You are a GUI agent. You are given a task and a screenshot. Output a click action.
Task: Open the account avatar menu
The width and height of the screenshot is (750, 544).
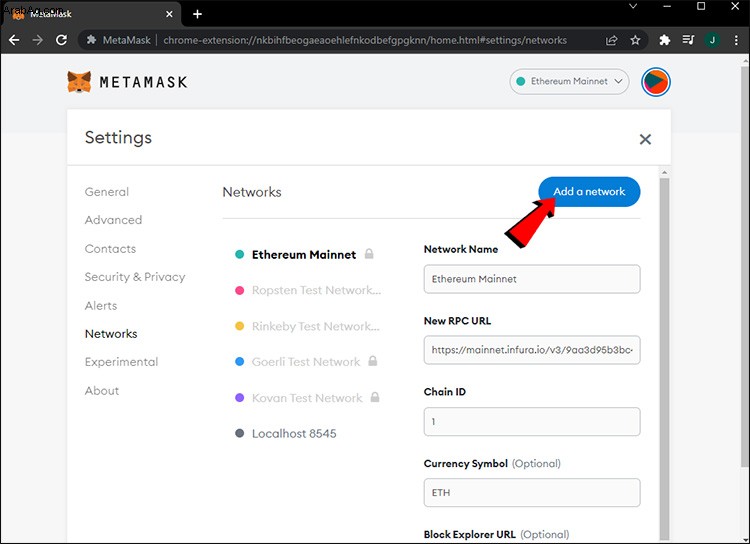[x=656, y=82]
